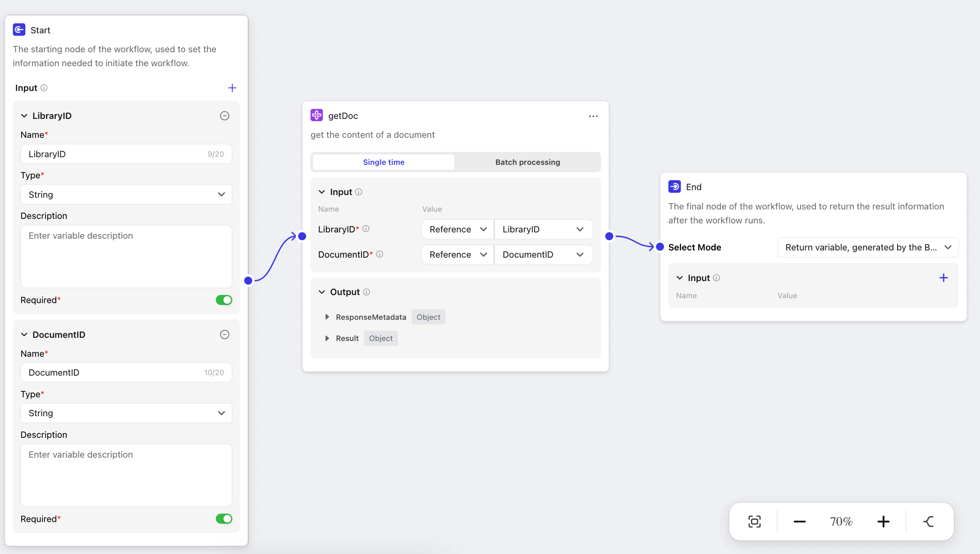Click the getDoc plugin node icon

point(316,115)
